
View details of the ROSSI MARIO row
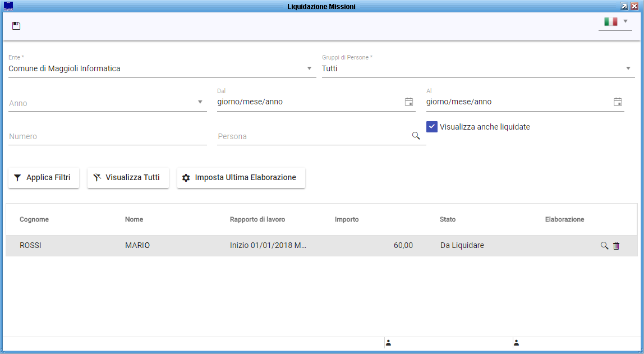coord(604,246)
